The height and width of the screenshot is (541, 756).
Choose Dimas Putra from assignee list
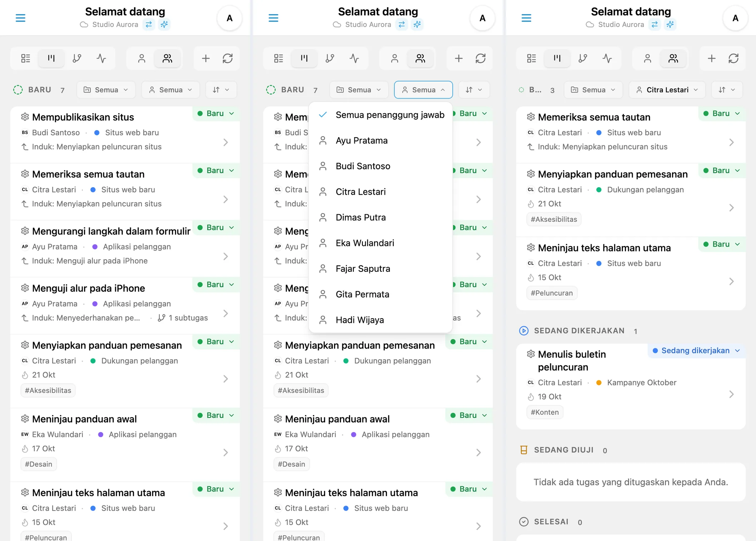pyautogui.click(x=381, y=217)
